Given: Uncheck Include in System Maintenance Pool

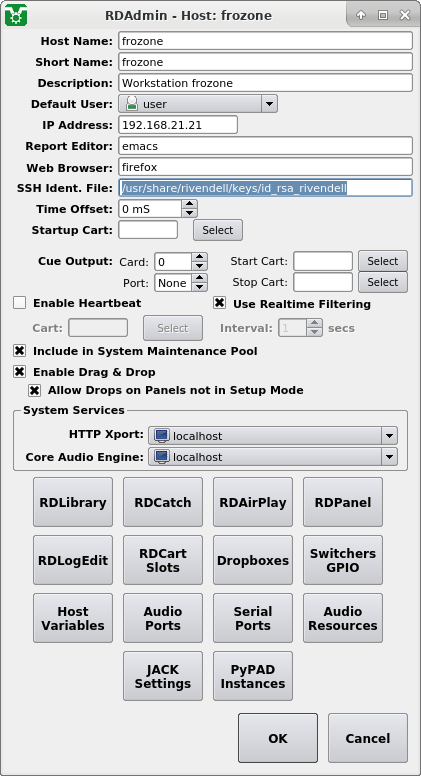Looking at the screenshot, I should click(x=19, y=351).
